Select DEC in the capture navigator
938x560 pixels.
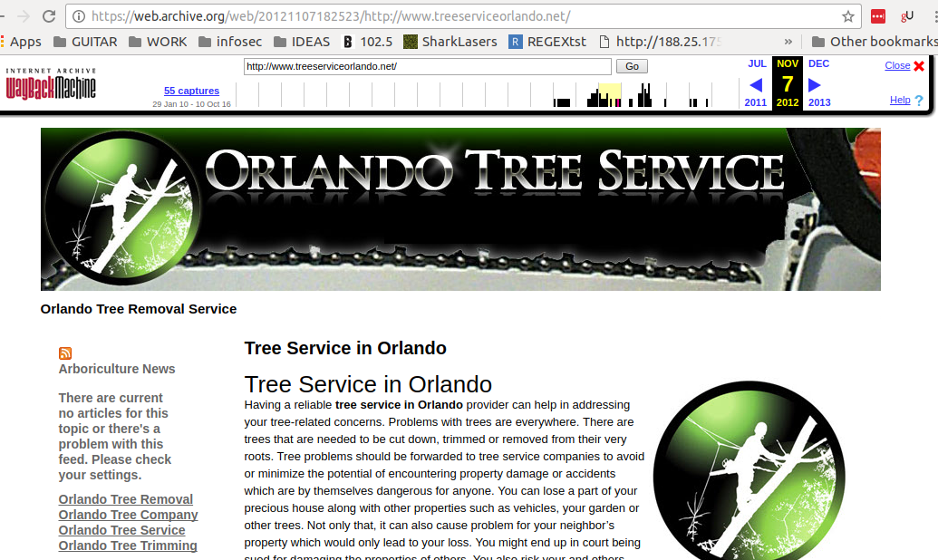coord(818,63)
